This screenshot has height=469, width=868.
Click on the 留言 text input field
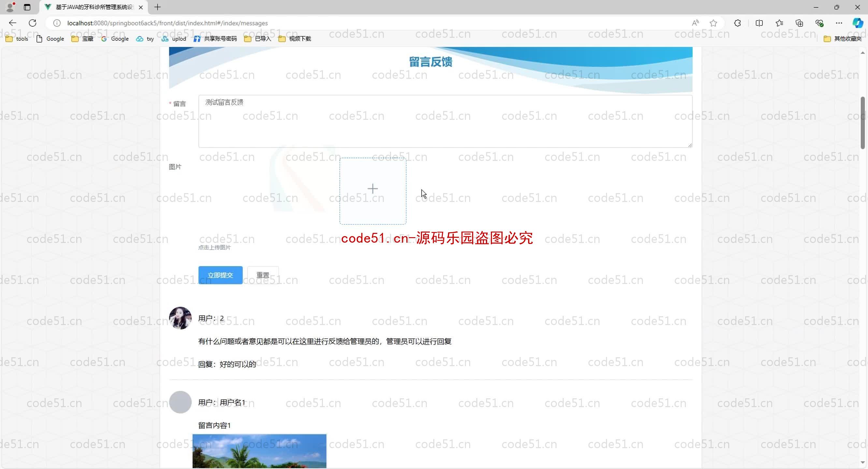point(445,120)
